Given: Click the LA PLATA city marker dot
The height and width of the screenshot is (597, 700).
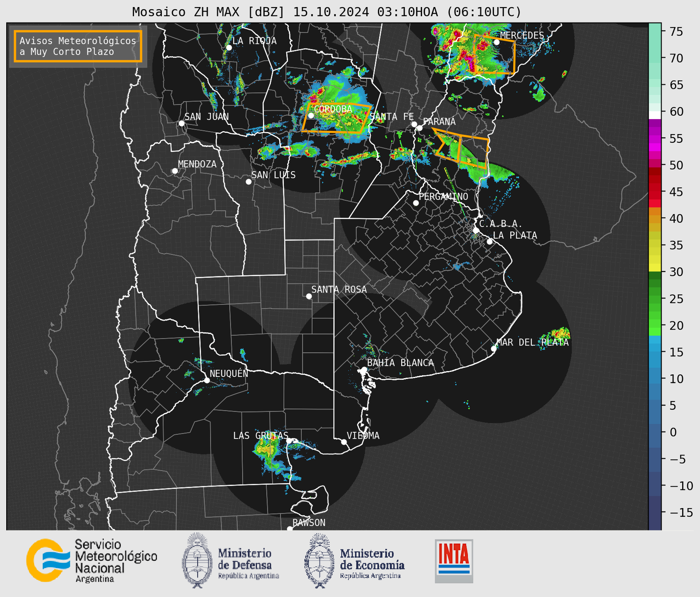Looking at the screenshot, I should coord(490,242).
